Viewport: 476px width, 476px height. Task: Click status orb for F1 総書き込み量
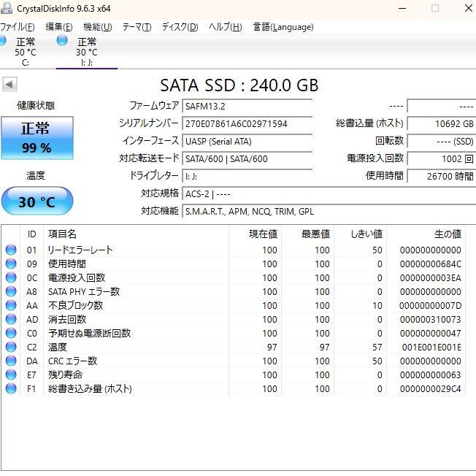(11, 388)
